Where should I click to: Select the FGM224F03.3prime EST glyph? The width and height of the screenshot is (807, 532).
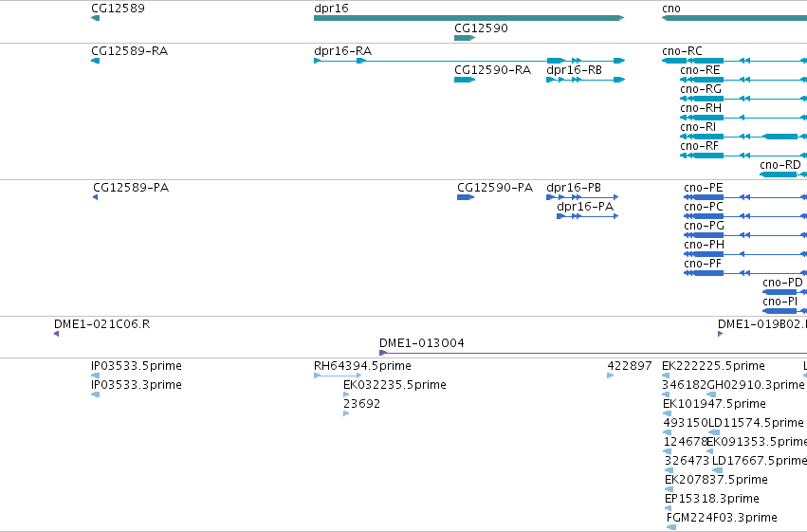(671, 527)
